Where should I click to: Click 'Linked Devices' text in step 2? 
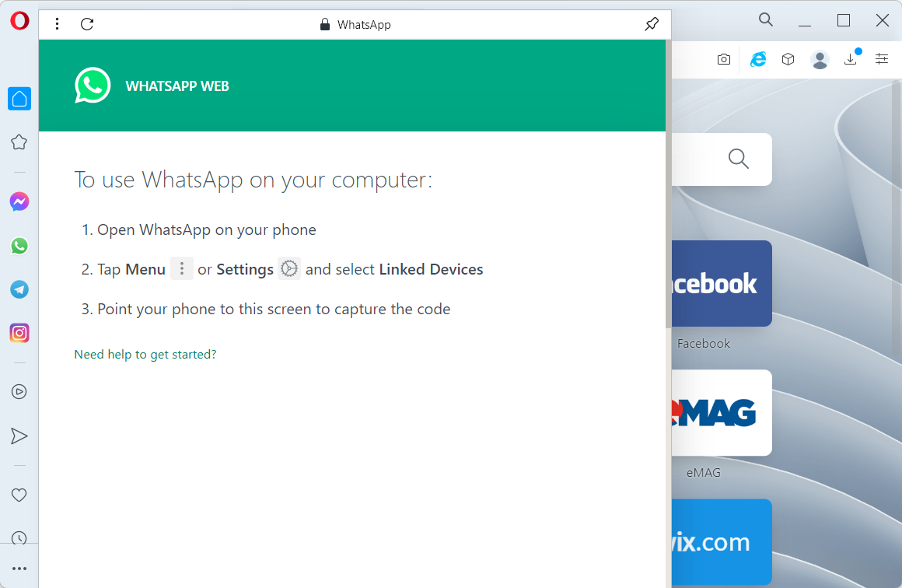431,269
